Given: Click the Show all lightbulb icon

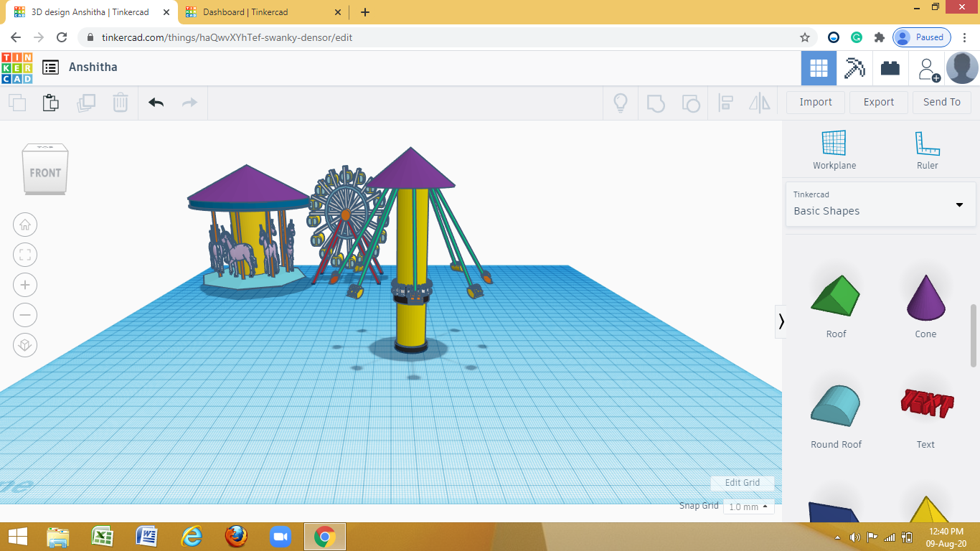Looking at the screenshot, I should point(621,103).
